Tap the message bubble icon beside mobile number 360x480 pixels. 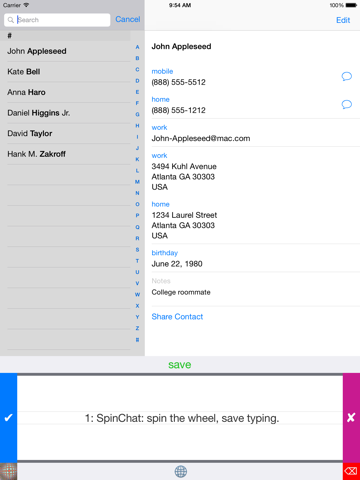346,76
